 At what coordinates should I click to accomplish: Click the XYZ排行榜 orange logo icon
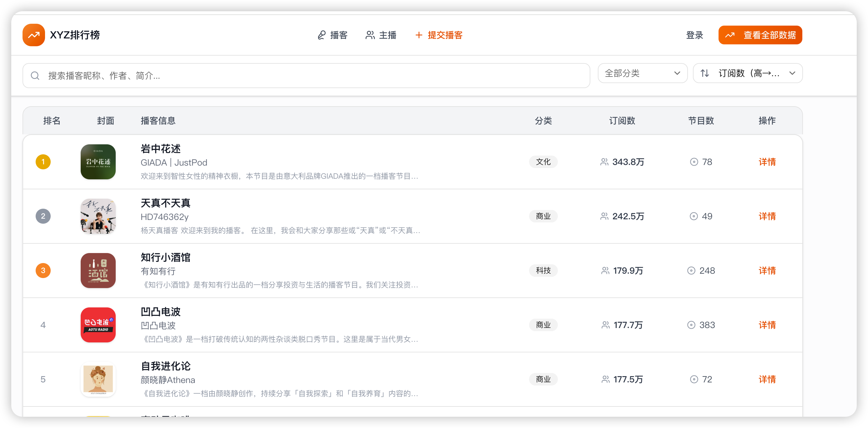tap(34, 35)
